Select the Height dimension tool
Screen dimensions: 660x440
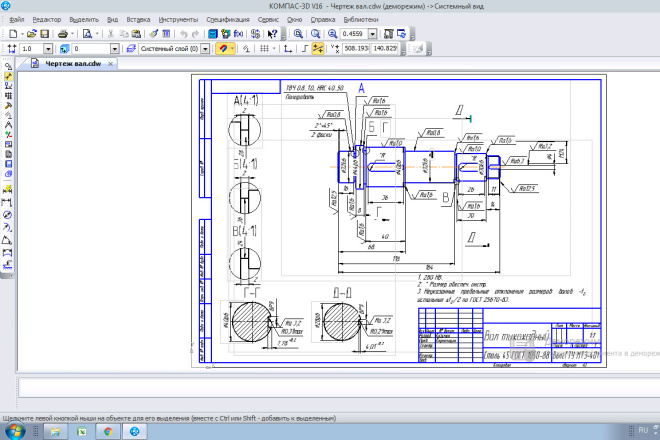7,265
